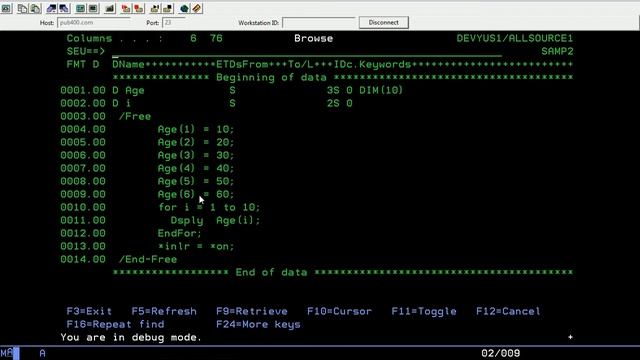The width and height of the screenshot is (640, 360).
Task: Click the F16=Repeat find key label
Action: (x=116, y=324)
